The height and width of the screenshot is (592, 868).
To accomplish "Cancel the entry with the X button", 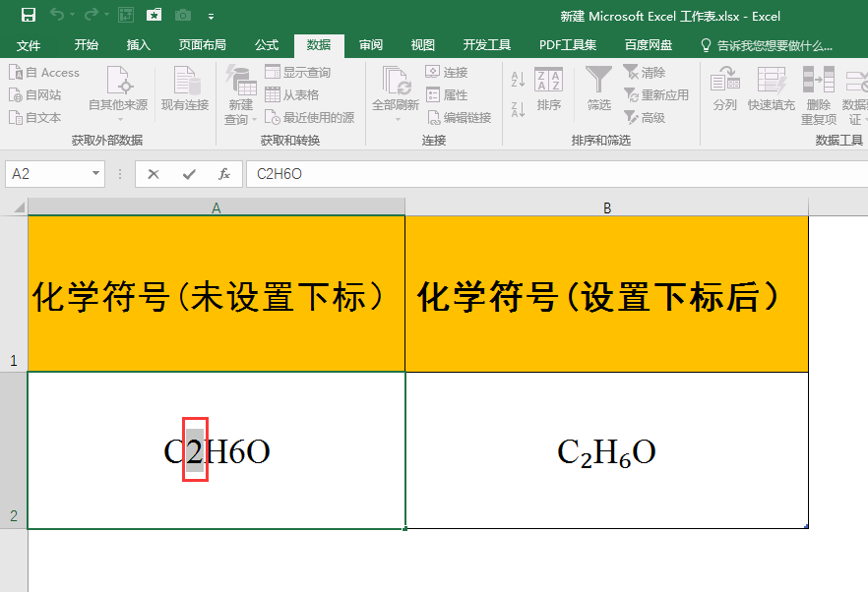I will (154, 174).
